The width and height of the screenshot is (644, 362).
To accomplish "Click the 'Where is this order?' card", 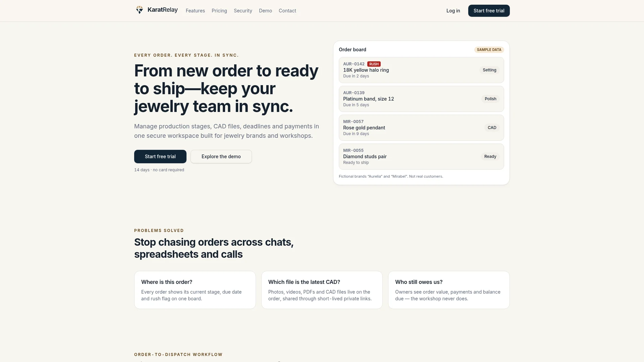I will 195,290.
